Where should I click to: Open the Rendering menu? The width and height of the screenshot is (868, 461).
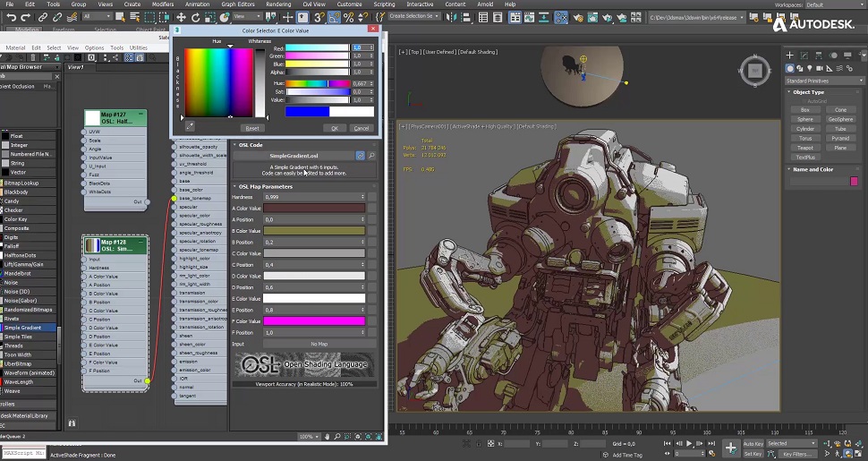(278, 4)
